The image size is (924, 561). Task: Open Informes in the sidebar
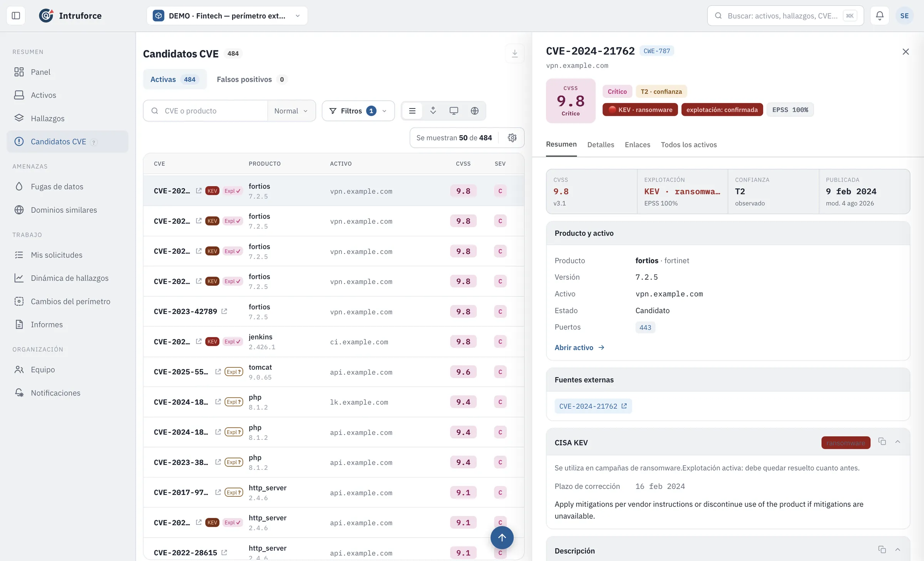point(67,324)
